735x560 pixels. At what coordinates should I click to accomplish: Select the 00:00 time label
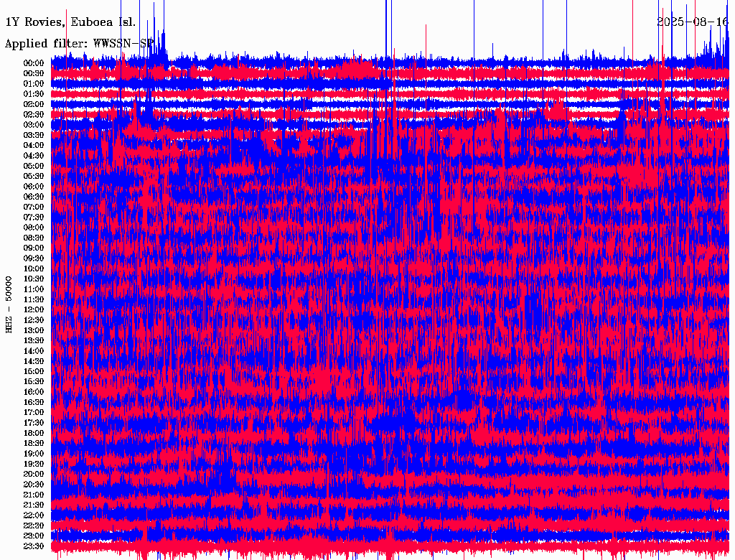34,63
